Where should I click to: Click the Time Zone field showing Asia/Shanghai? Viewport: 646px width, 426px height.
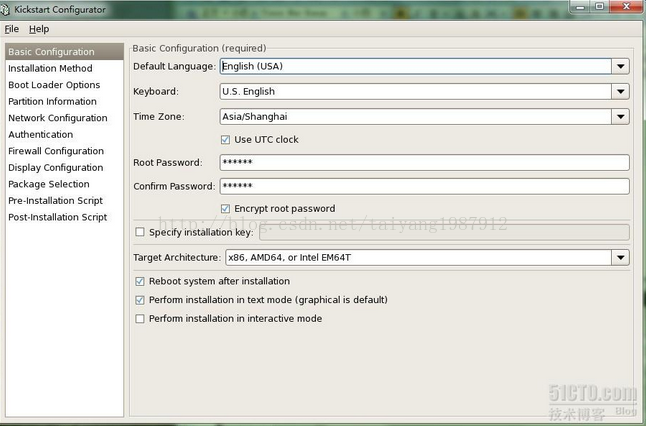(416, 117)
